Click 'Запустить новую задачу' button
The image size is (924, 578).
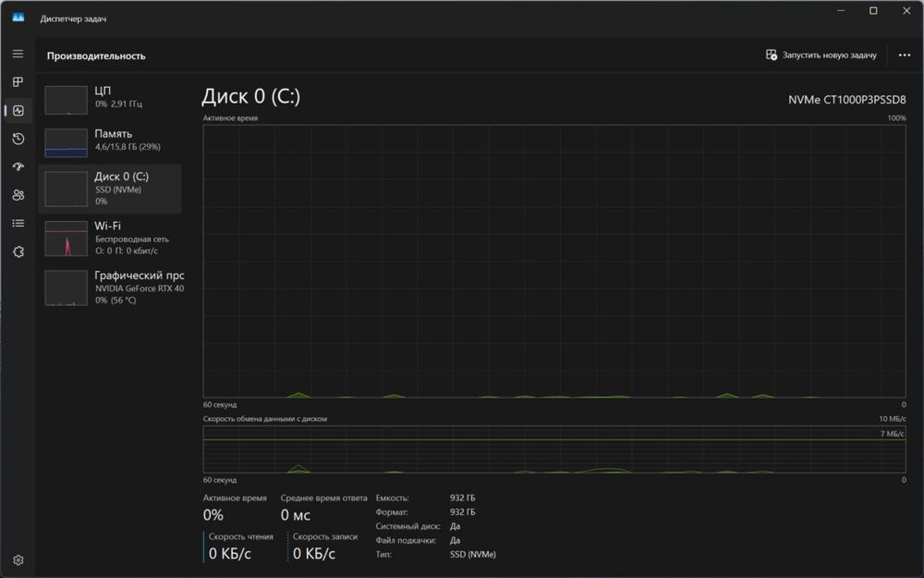[821, 55]
